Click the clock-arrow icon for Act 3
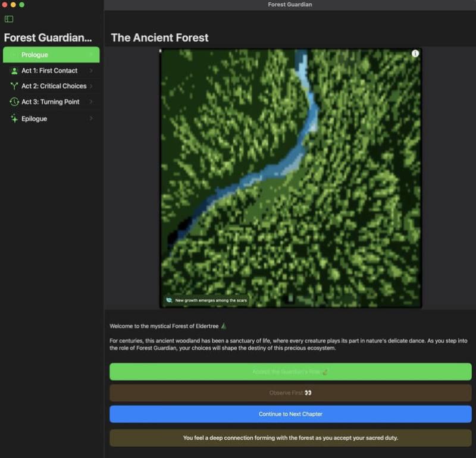 tap(14, 102)
